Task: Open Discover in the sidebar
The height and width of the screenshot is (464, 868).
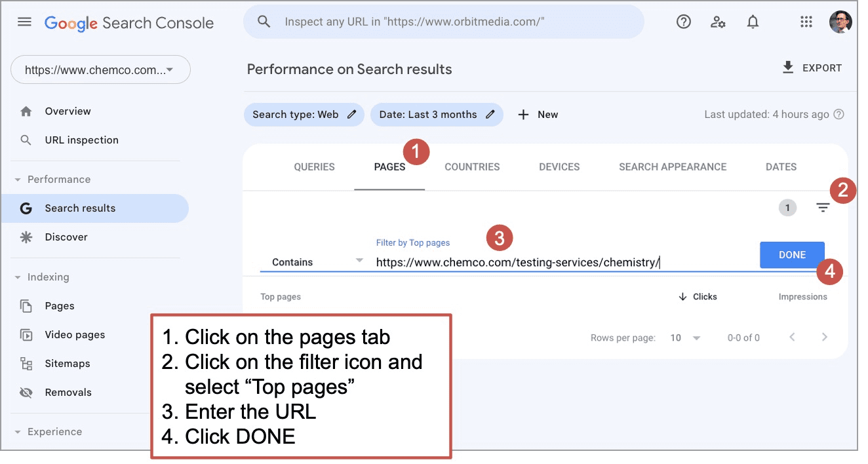Action: 66,237
